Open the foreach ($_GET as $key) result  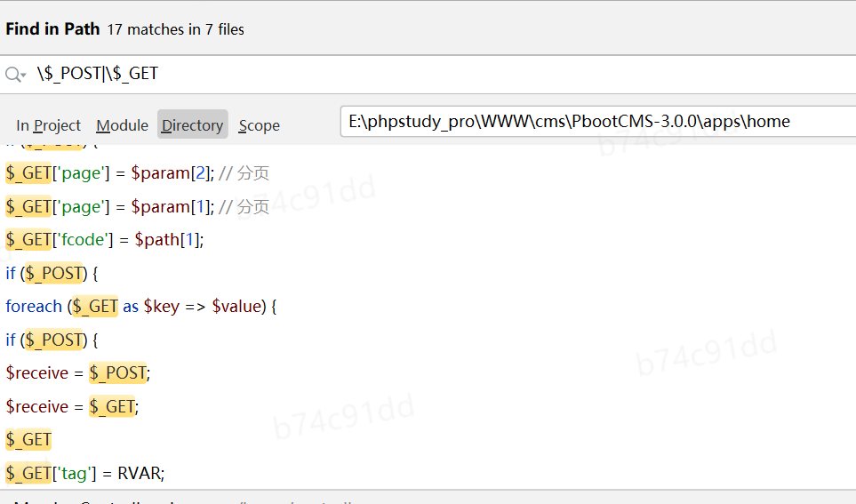pos(141,306)
